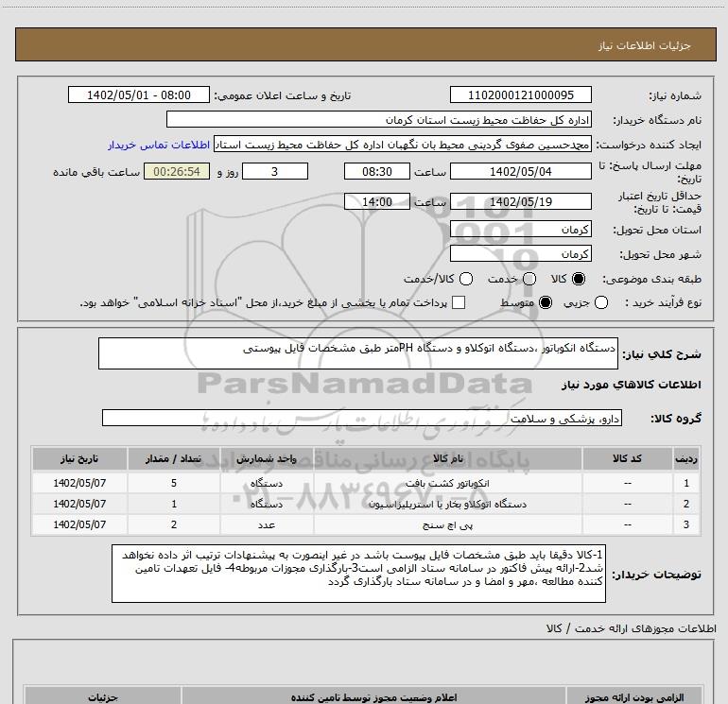Click the delivery city field کرمان
728x704 pixels.
click(x=520, y=253)
